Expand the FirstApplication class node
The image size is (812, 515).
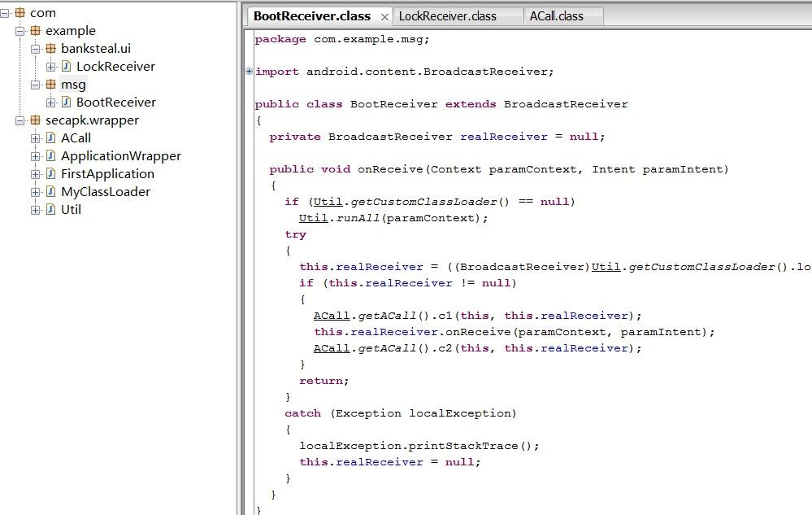(x=35, y=174)
